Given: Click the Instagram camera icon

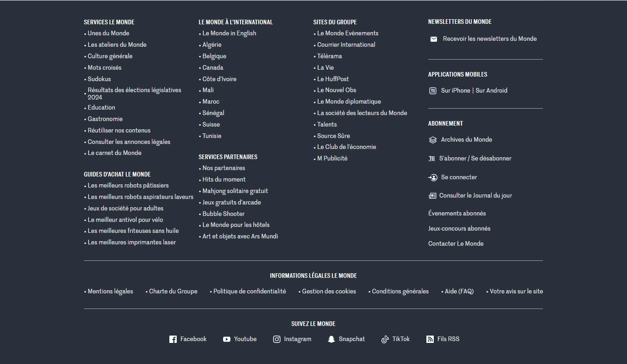Looking at the screenshot, I should [277, 339].
